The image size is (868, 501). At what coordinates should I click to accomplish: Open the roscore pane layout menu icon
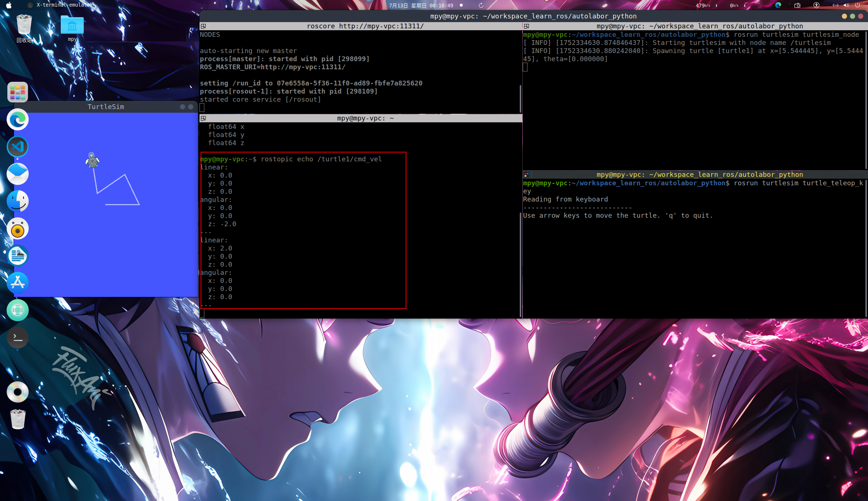click(x=203, y=26)
